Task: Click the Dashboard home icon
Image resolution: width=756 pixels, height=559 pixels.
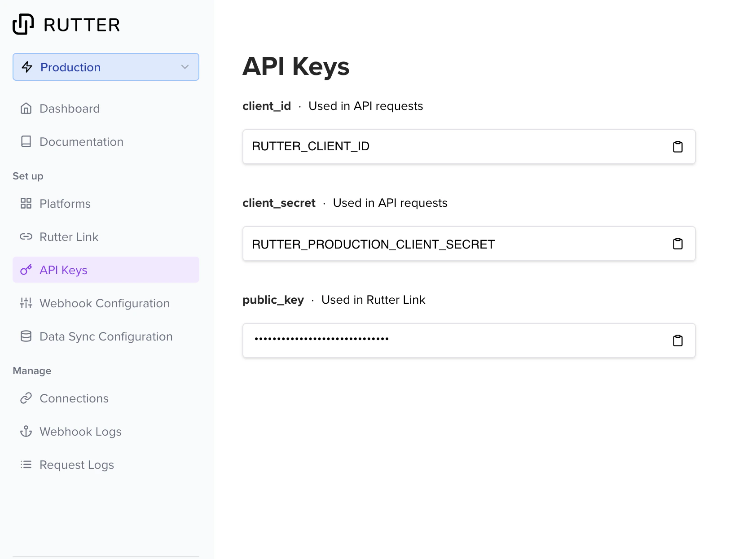Action: click(26, 109)
